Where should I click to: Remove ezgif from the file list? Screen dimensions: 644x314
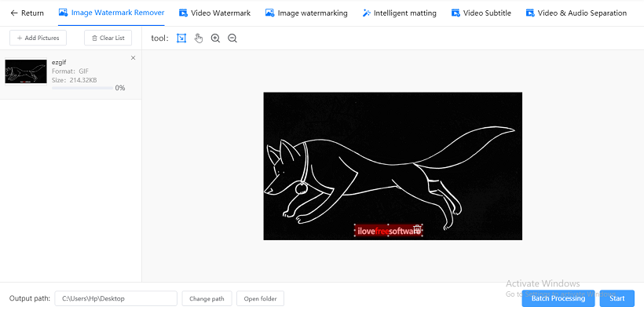click(x=133, y=58)
